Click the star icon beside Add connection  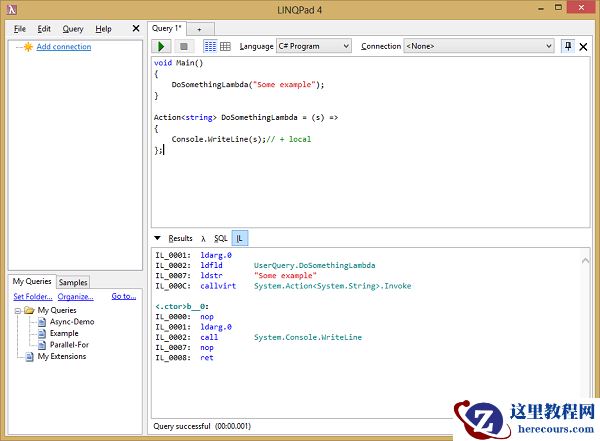coord(28,47)
